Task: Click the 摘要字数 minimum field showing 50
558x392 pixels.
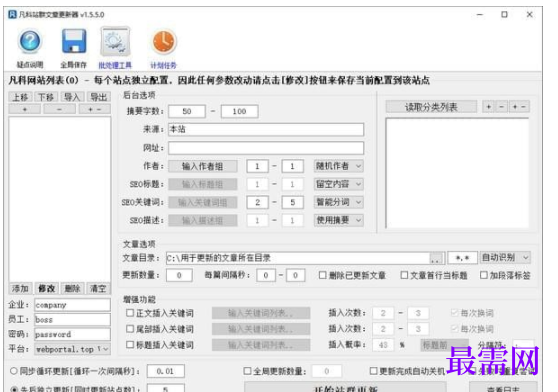Action: 187,111
